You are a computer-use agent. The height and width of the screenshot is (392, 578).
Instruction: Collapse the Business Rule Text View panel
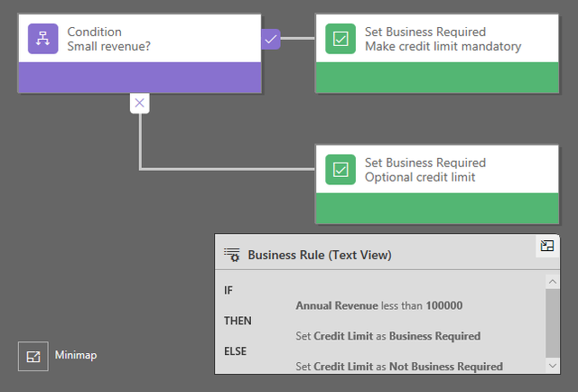pyautogui.click(x=546, y=246)
